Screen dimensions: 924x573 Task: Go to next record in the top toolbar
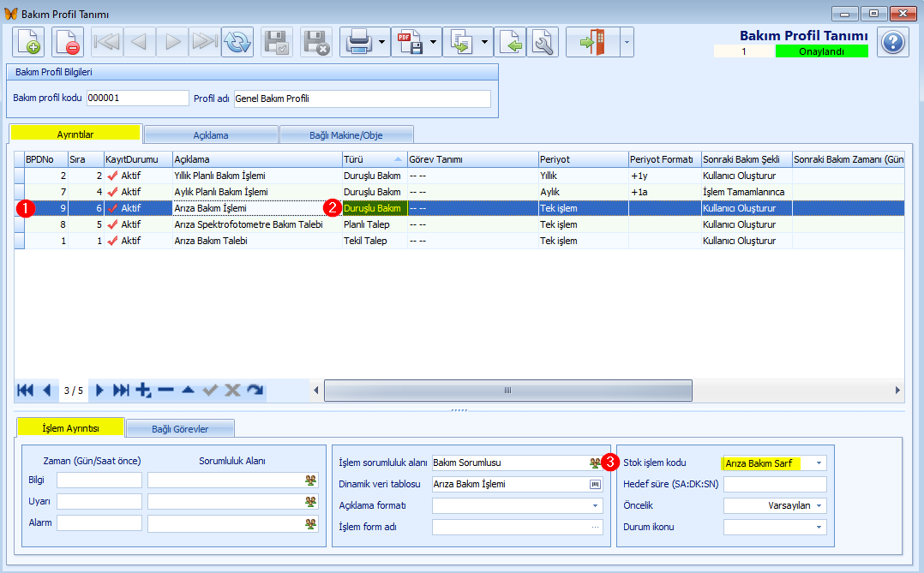(172, 43)
